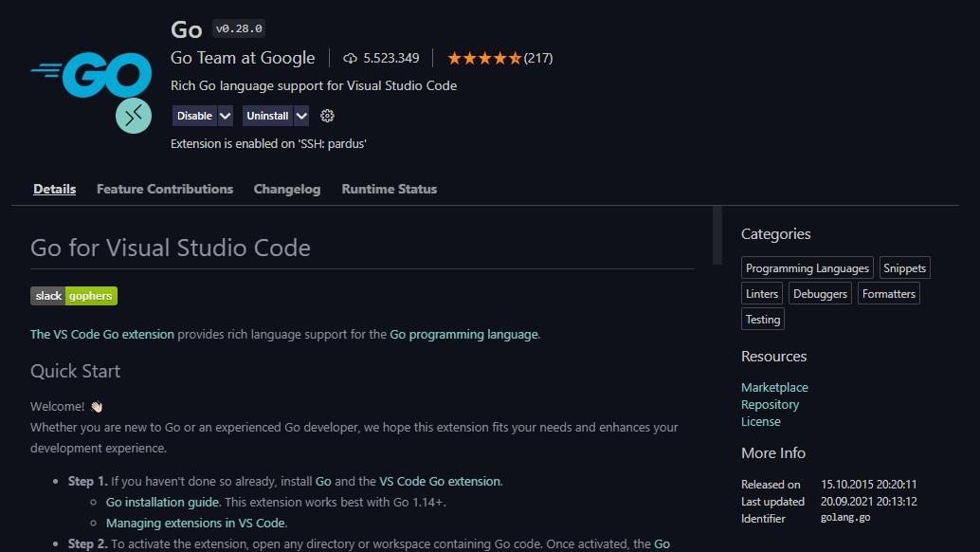Open 'VS Code Go extension' link in Step 1

click(440, 482)
